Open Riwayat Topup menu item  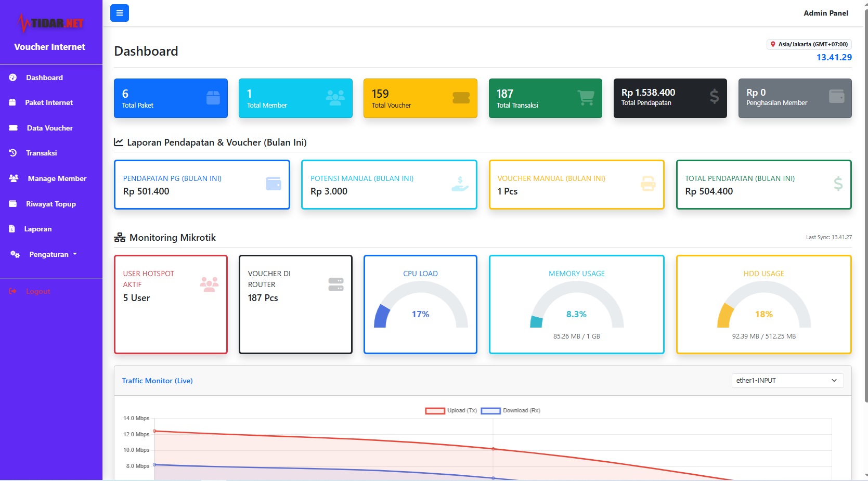(51, 204)
